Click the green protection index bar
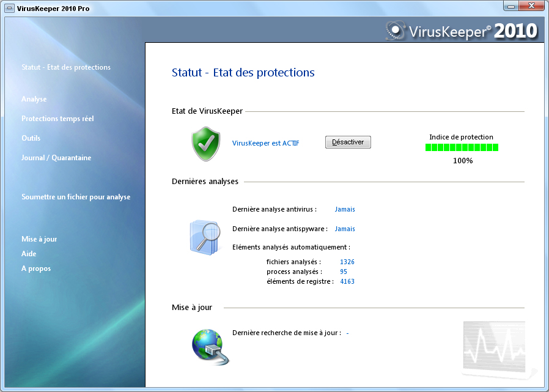The width and height of the screenshot is (549, 392). pos(462,147)
